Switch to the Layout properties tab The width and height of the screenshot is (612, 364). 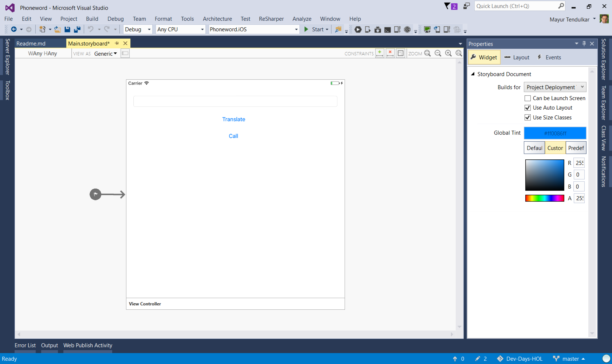pyautogui.click(x=517, y=57)
